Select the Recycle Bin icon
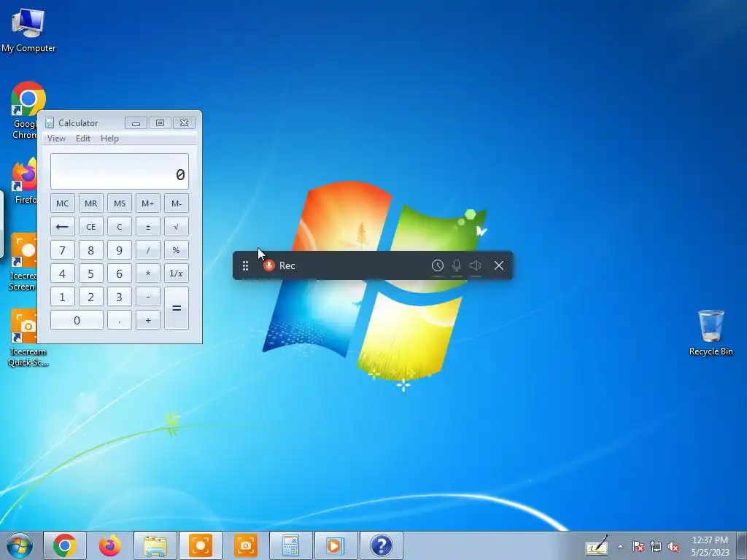747x560 pixels. [711, 332]
